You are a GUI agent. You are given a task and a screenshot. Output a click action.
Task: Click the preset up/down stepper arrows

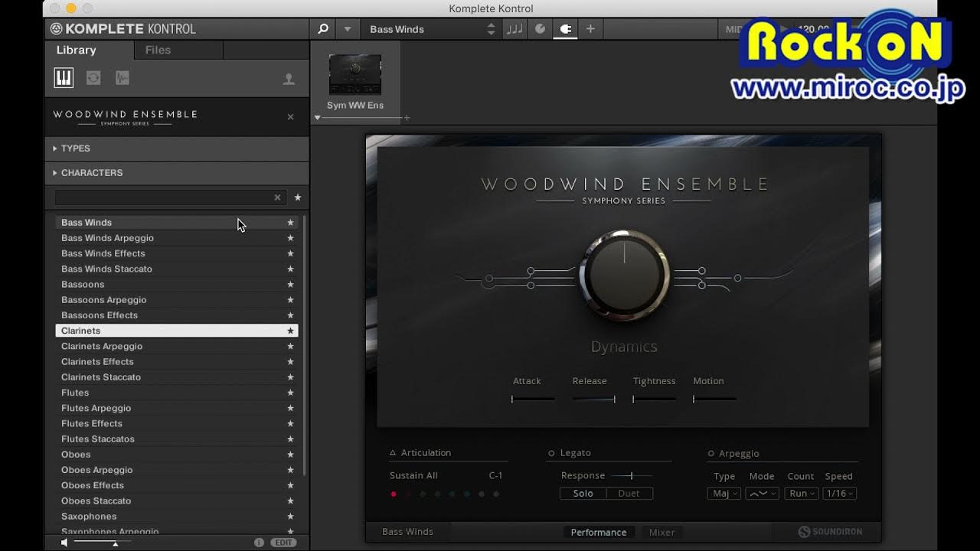pos(491,29)
